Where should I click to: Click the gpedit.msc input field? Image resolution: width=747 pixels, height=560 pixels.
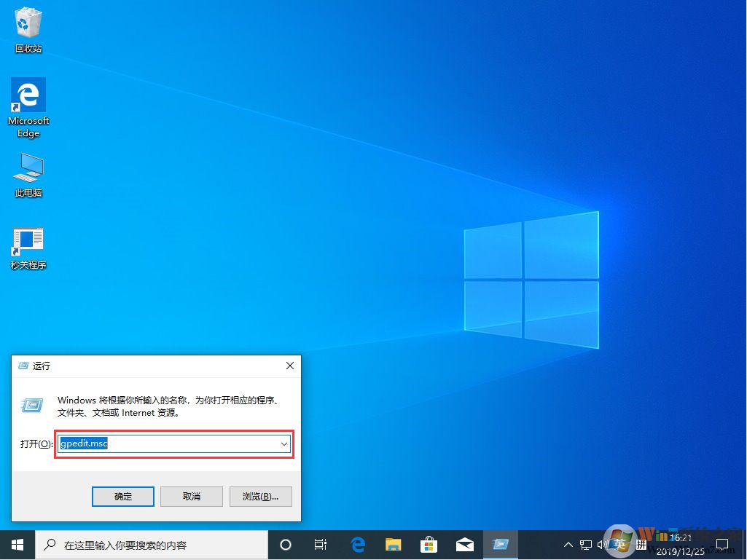pyautogui.click(x=168, y=443)
